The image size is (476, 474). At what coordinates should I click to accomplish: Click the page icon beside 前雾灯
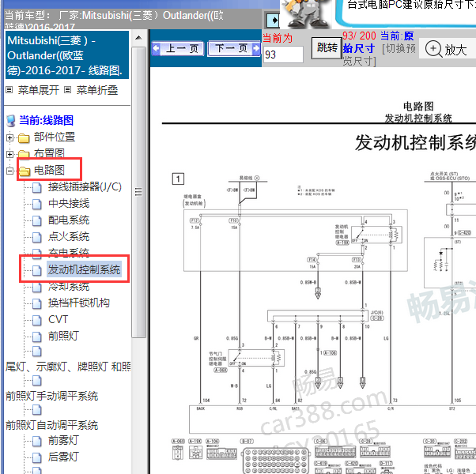36,442
